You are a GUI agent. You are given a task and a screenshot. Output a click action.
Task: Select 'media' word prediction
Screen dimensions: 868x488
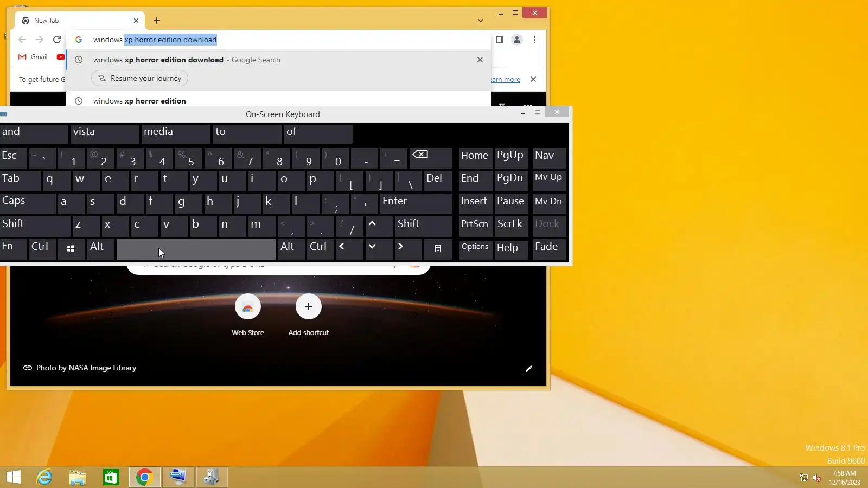176,133
